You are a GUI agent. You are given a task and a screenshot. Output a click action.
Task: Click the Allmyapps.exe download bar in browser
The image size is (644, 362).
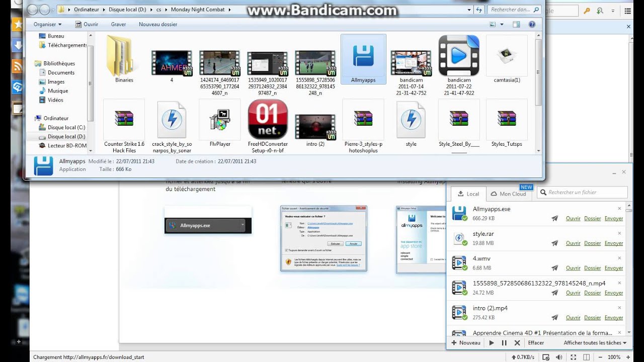[x=207, y=226]
